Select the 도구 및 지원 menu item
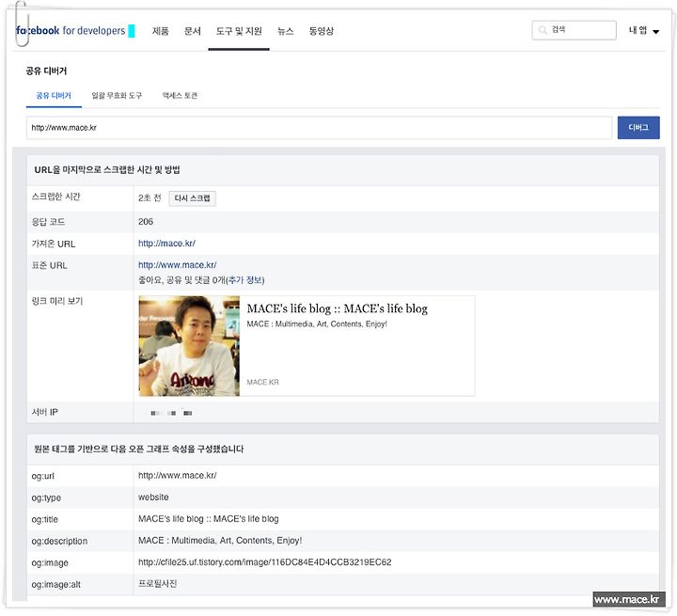The width and height of the screenshot is (677, 616). click(239, 31)
